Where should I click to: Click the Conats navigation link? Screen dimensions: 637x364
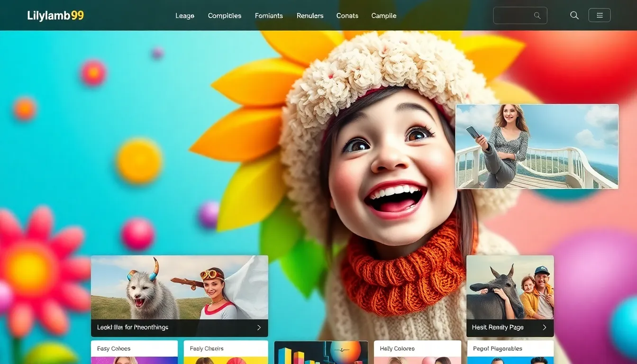tap(347, 16)
